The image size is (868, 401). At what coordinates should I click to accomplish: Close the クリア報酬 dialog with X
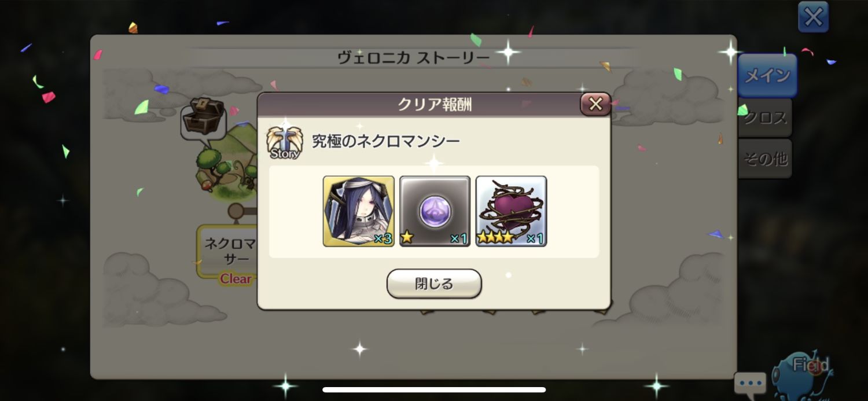595,104
